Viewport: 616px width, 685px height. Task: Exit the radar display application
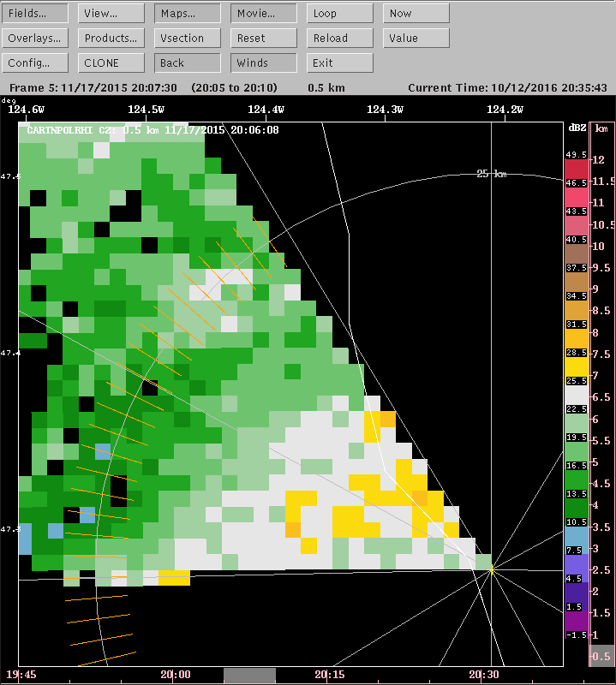click(340, 63)
